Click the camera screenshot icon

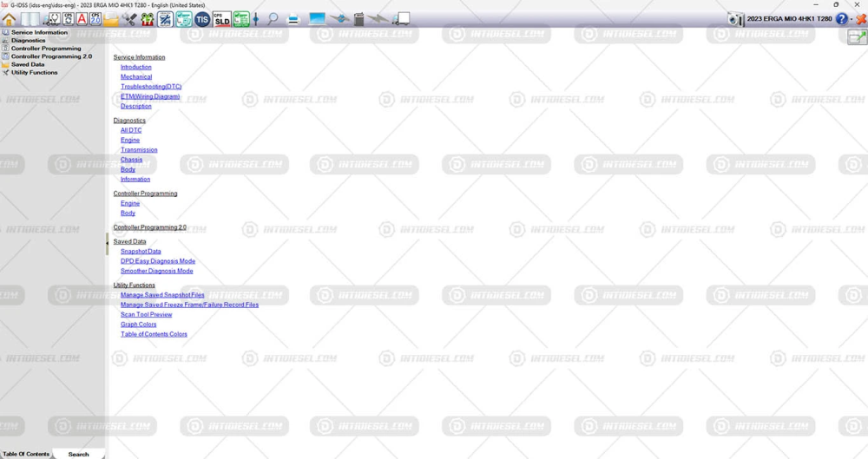point(735,19)
